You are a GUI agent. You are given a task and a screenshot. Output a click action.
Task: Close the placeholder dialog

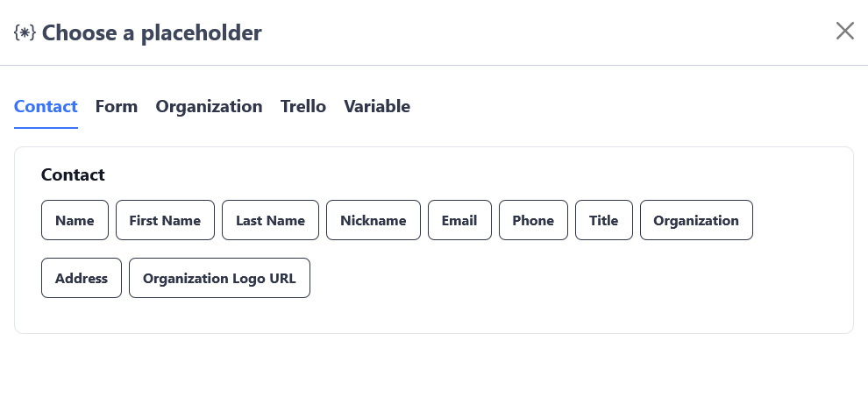coord(844,32)
